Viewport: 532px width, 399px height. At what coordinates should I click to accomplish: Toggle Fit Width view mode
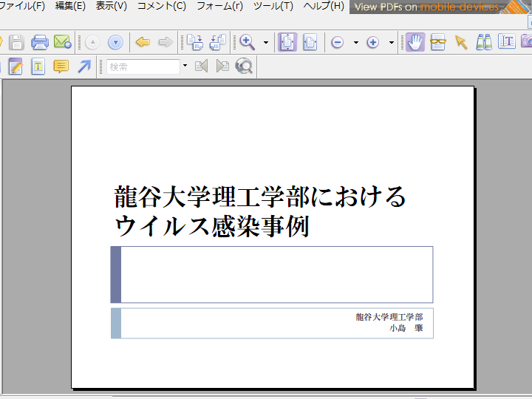click(310, 42)
